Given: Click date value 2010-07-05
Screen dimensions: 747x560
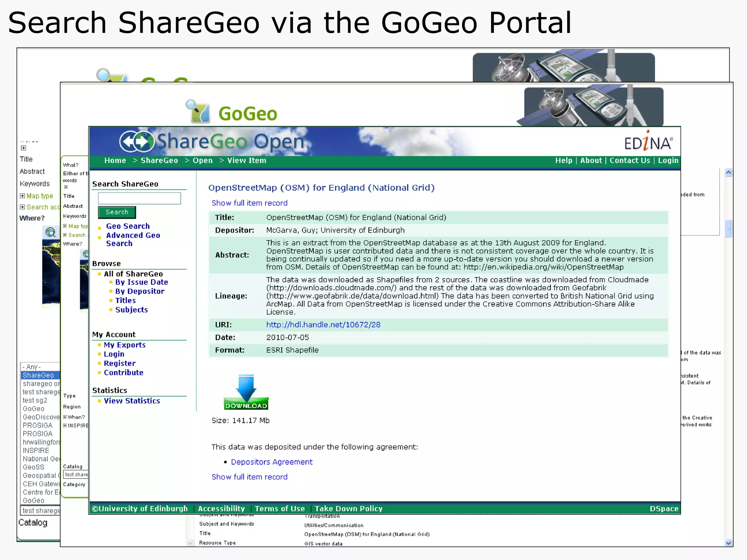Looking at the screenshot, I should tap(287, 337).
